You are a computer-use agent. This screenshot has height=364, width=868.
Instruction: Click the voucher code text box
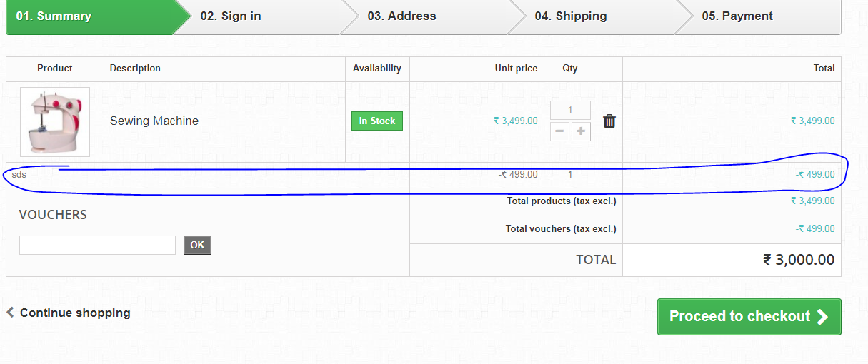[97, 246]
